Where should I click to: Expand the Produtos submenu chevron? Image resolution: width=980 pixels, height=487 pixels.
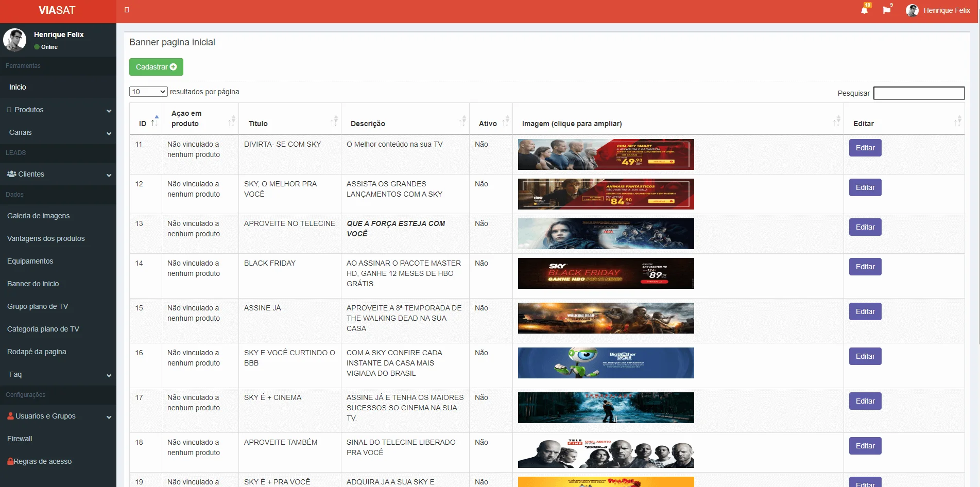(x=109, y=111)
